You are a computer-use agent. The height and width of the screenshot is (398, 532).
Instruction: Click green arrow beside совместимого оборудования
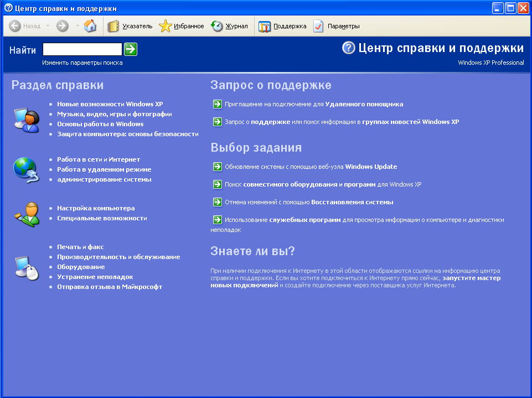(x=218, y=184)
